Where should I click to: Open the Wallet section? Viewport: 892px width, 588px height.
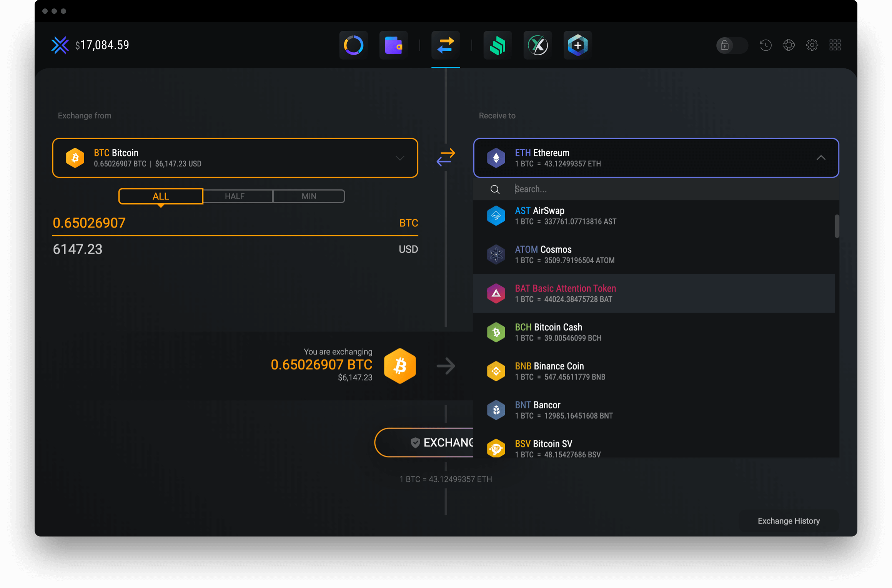393,45
